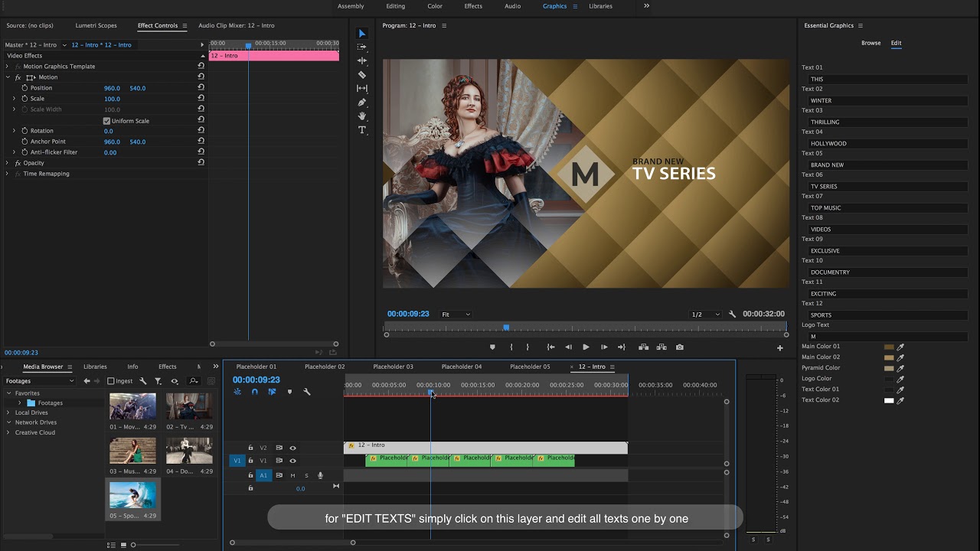Step forward one frame
The height and width of the screenshot is (551, 980).
pyautogui.click(x=604, y=347)
